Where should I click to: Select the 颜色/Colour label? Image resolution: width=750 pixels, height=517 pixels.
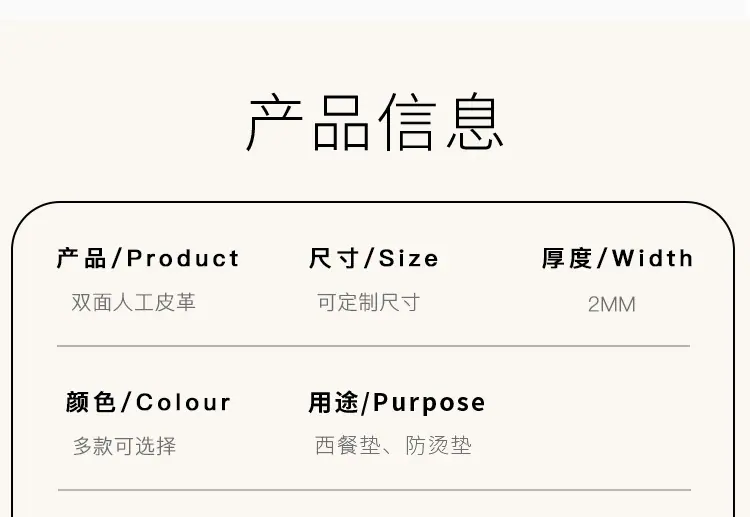coord(148,402)
